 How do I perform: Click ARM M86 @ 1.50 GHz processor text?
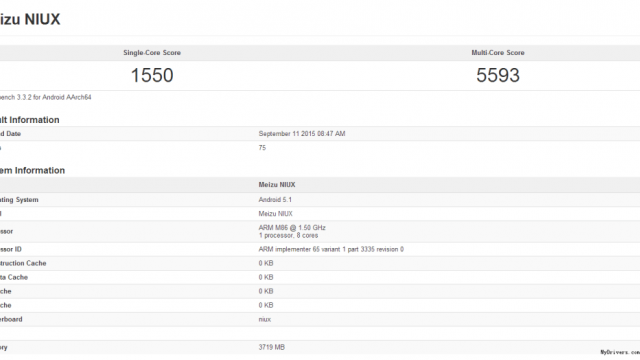click(292, 228)
